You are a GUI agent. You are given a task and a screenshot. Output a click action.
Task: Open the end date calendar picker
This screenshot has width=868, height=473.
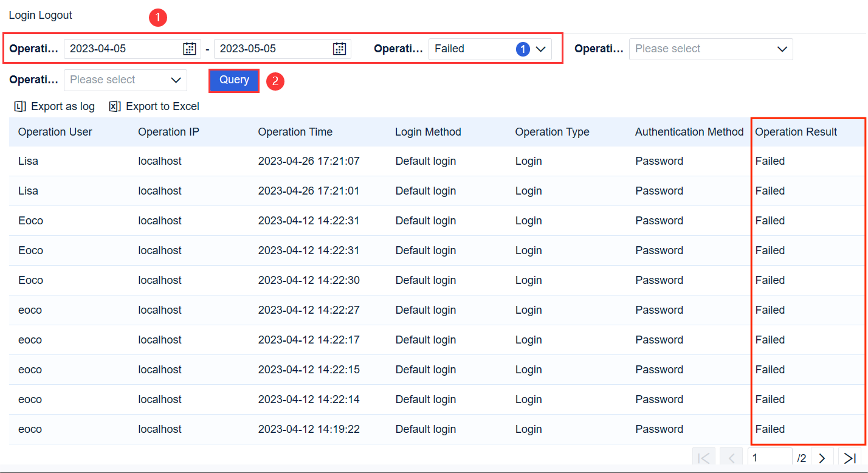(340, 49)
